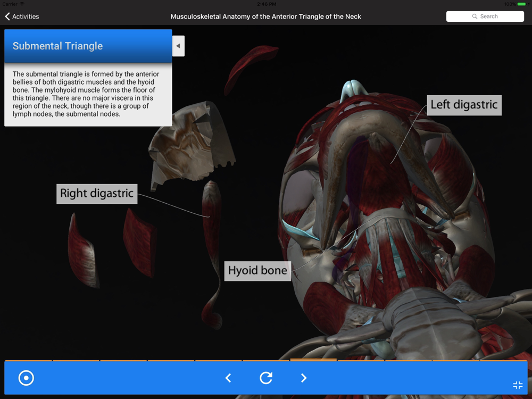The image size is (532, 399).
Task: Tap the circular target icon in bottom toolbar
Action: (26, 378)
